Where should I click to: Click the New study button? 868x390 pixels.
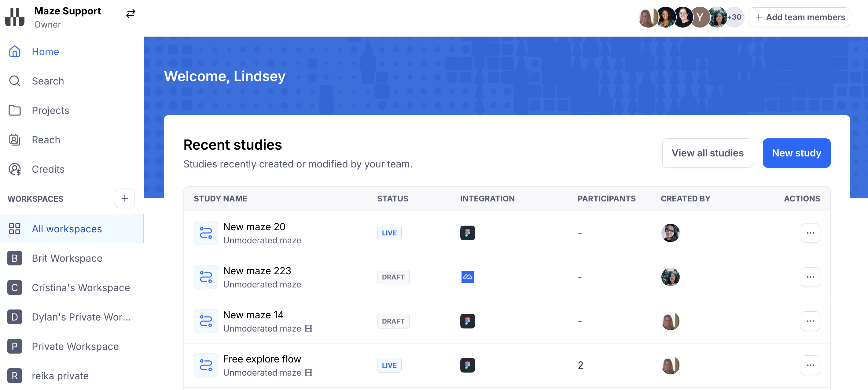796,153
